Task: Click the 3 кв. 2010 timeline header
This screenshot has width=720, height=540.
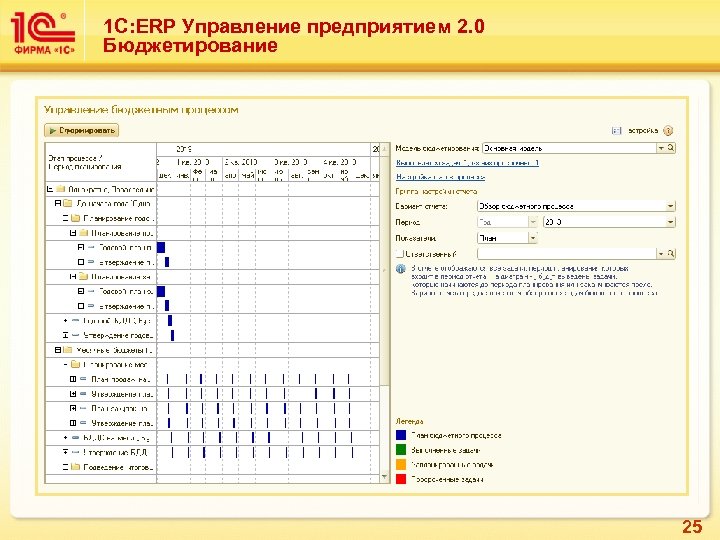Action: [291, 162]
